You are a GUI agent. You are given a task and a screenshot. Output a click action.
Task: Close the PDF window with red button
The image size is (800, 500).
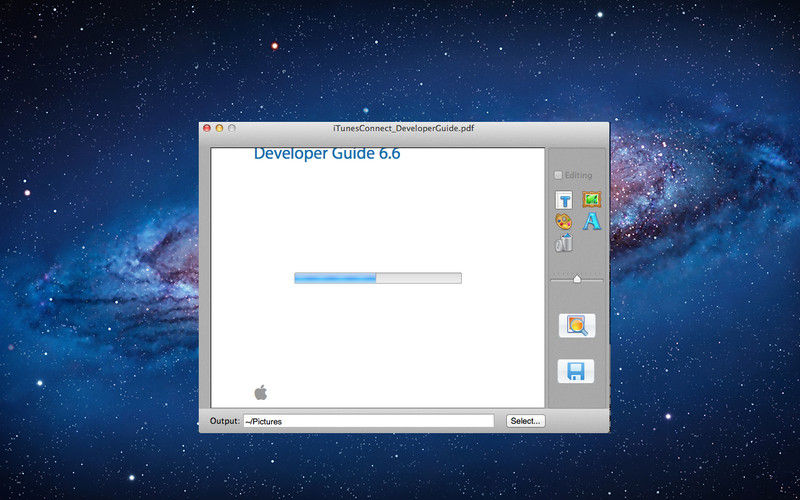tap(207, 128)
